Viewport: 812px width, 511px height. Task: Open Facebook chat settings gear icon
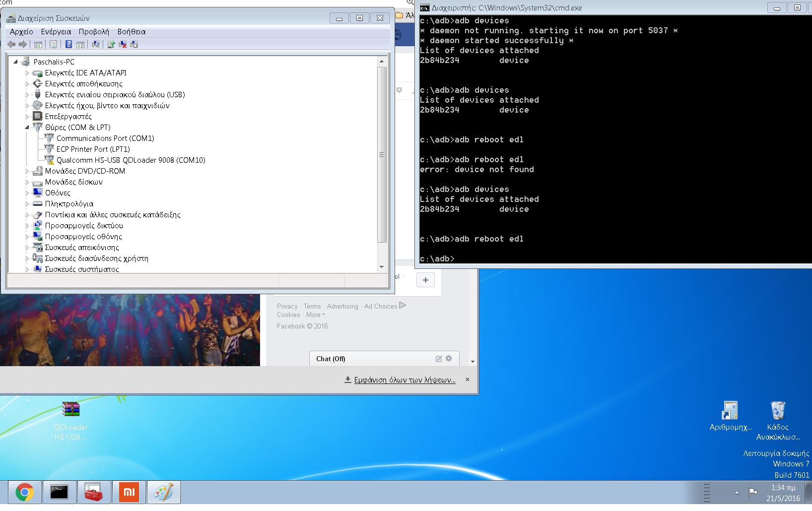click(449, 359)
